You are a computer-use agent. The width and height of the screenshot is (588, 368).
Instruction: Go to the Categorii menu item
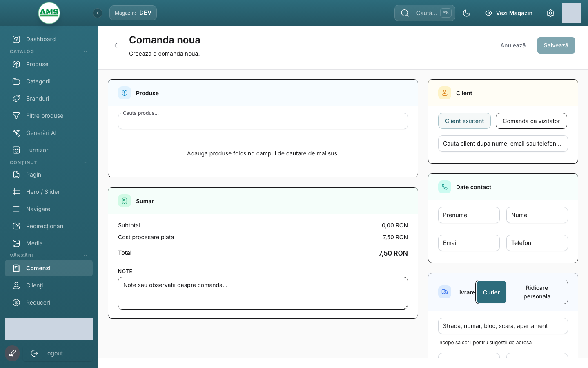(x=49, y=81)
